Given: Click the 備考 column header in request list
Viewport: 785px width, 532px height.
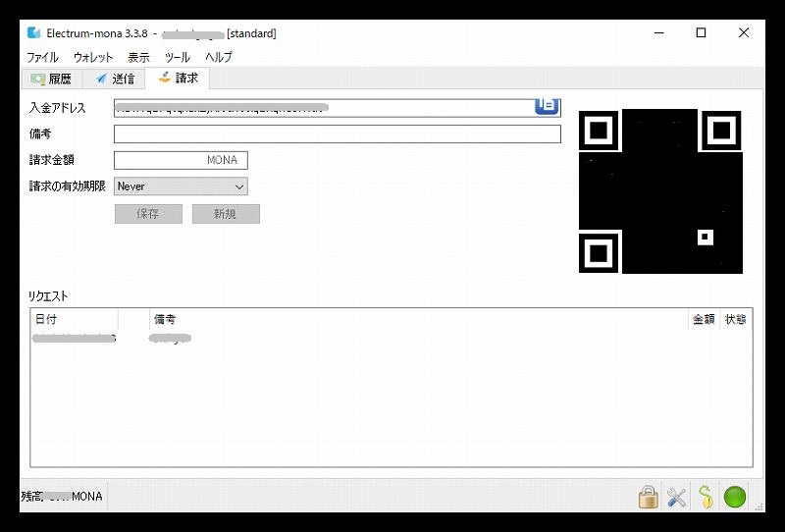Looking at the screenshot, I should point(419,319).
